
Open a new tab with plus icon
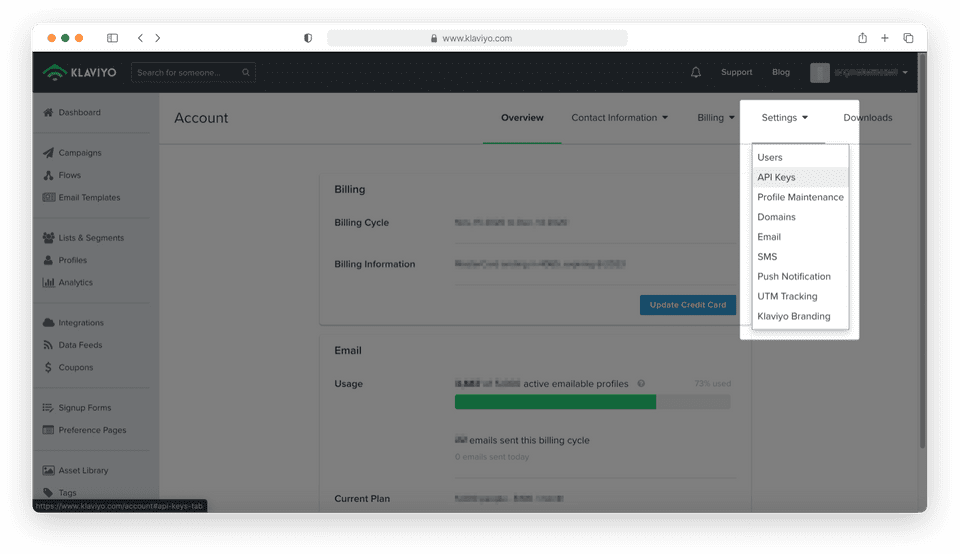pos(885,38)
